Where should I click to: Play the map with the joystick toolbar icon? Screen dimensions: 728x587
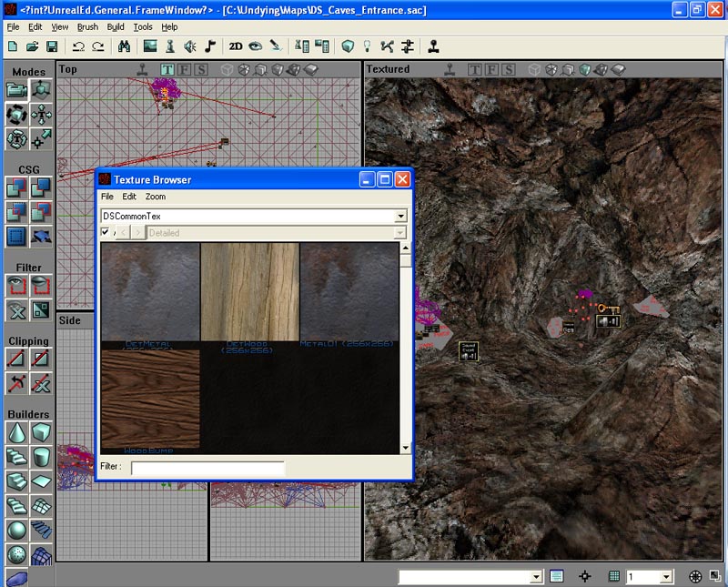pos(433,46)
